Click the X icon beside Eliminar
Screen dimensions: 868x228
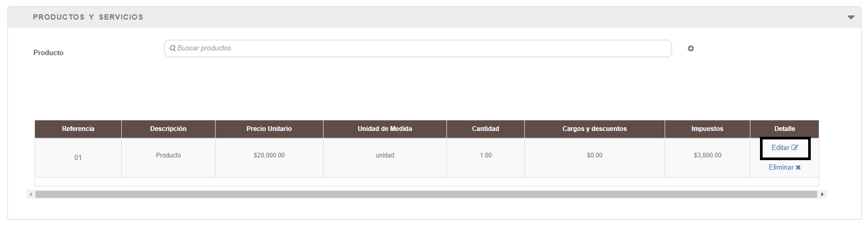[798, 168]
